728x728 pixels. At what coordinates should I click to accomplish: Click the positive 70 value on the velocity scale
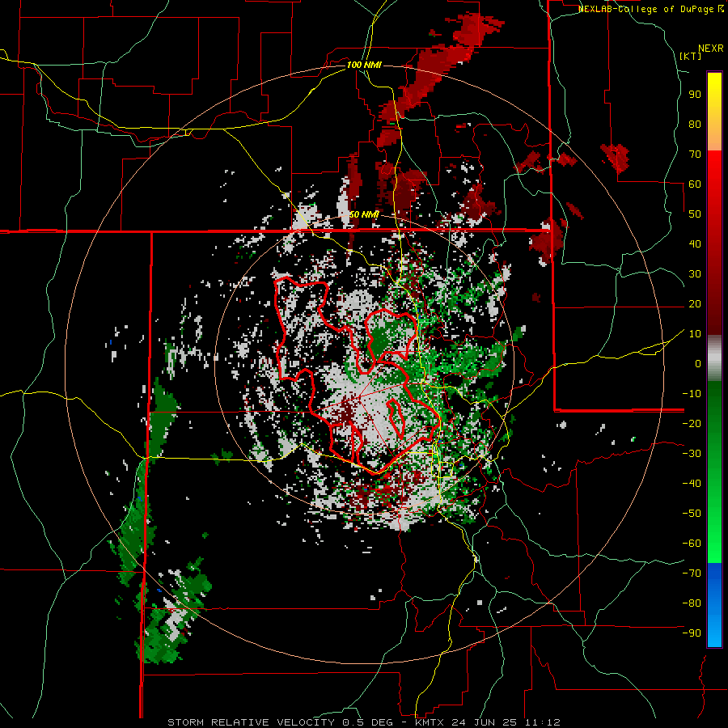[x=695, y=154]
